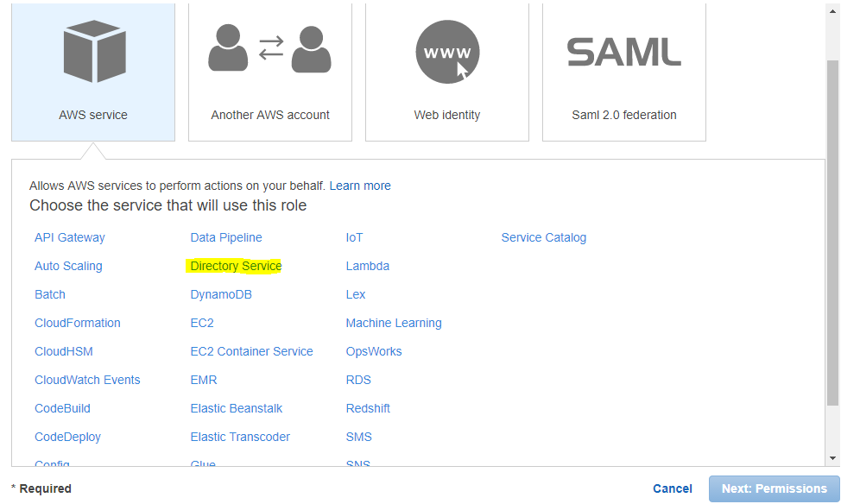This screenshot has height=504, width=841.
Task: Choose DynamoDB service
Action: pyautogui.click(x=221, y=294)
